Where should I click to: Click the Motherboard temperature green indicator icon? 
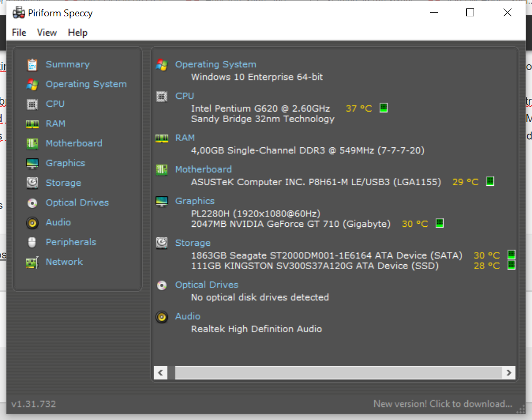point(490,181)
